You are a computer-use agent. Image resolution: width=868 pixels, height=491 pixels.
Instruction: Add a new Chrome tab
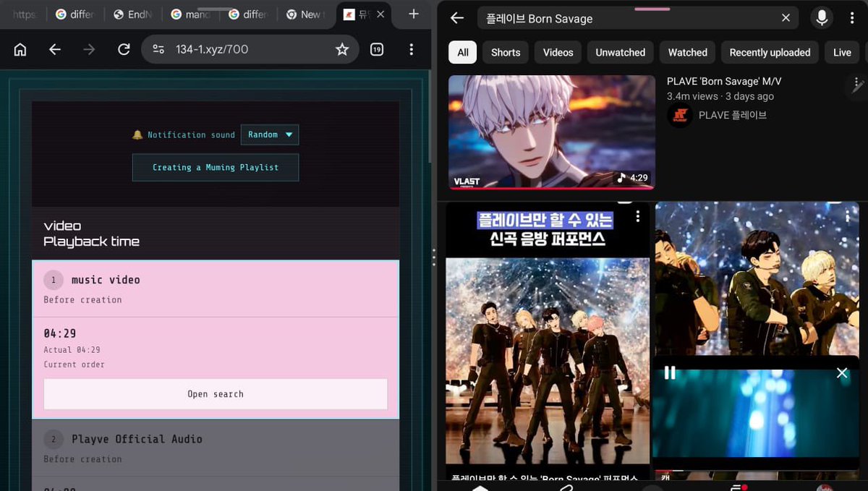pyautogui.click(x=414, y=14)
